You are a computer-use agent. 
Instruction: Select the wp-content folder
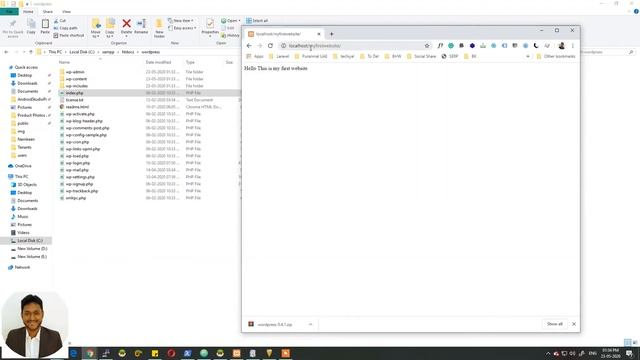tap(76, 79)
